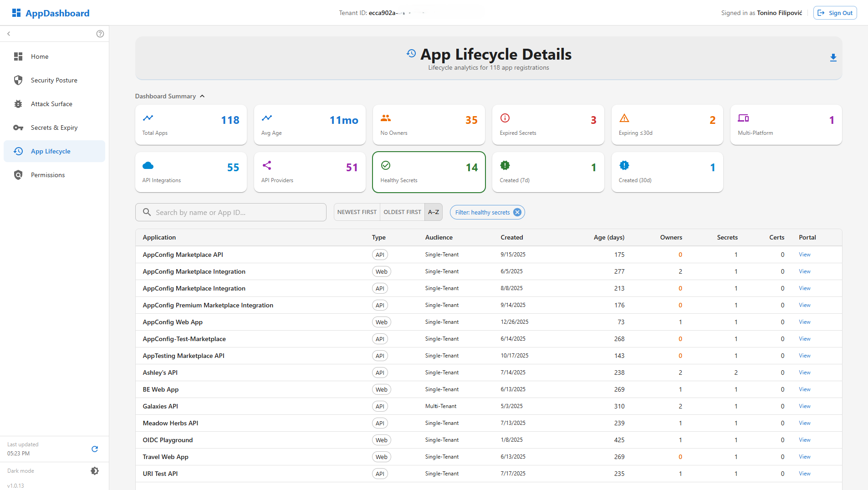Collapse the sidebar with the chevron

tap(9, 34)
